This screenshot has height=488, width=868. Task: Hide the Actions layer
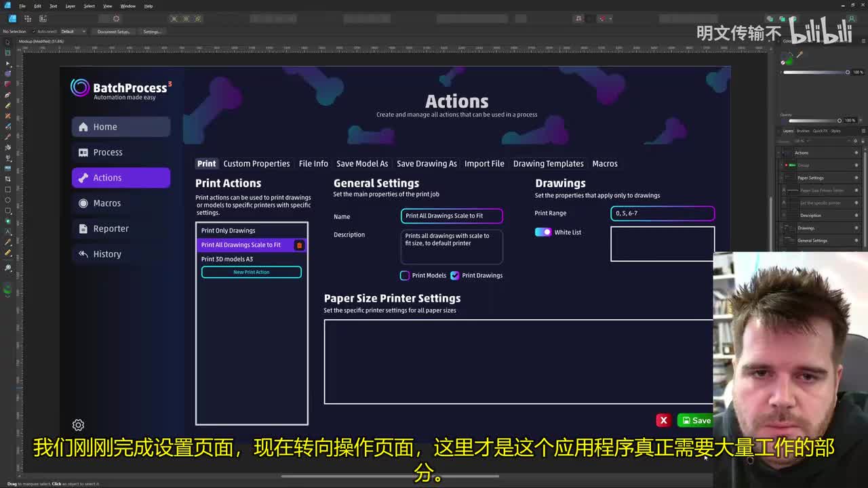coord(856,152)
